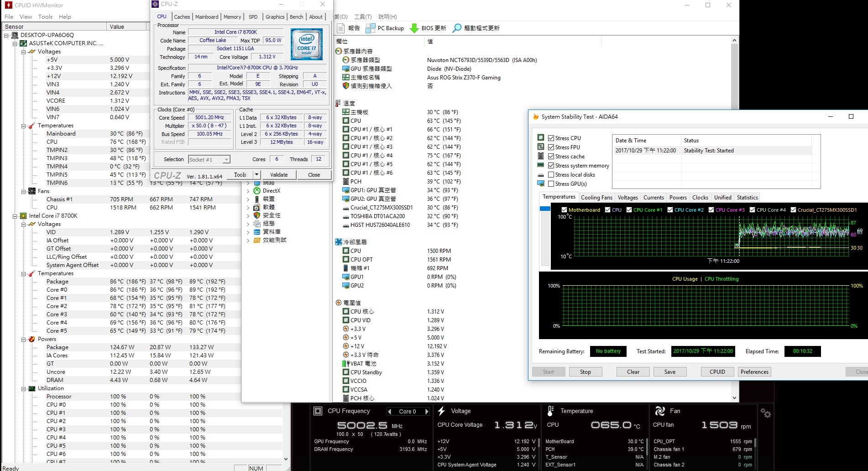Click the Stress system memory RAM icon
Screen dimensions: 868x471
(541, 165)
